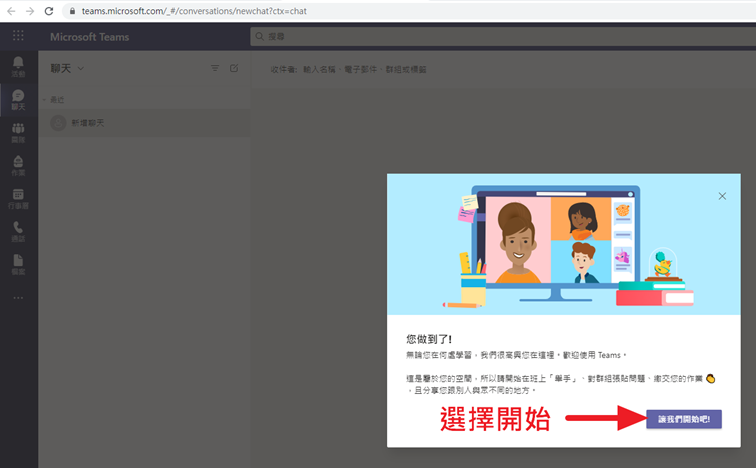The height and width of the screenshot is (468, 756).
Task: Open the chat filter icon
Action: pos(215,68)
